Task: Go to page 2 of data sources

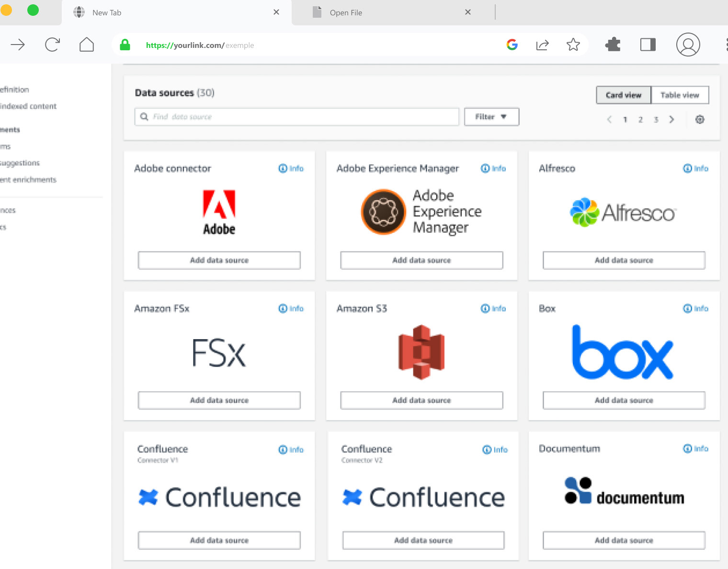Action: pos(640,119)
